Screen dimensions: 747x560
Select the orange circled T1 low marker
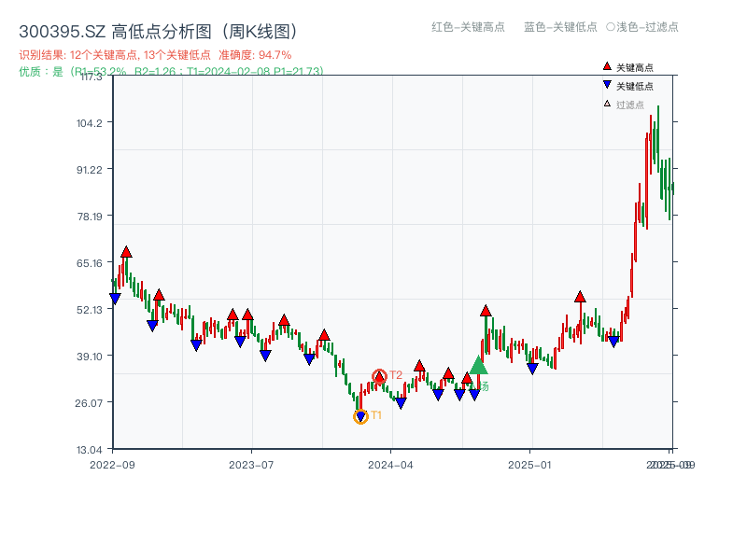coord(360,416)
